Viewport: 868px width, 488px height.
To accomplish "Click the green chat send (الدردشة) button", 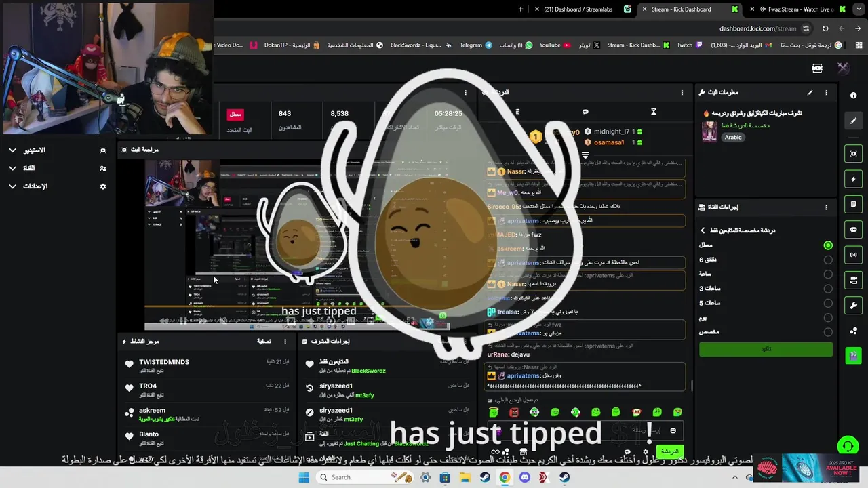I will [x=669, y=451].
